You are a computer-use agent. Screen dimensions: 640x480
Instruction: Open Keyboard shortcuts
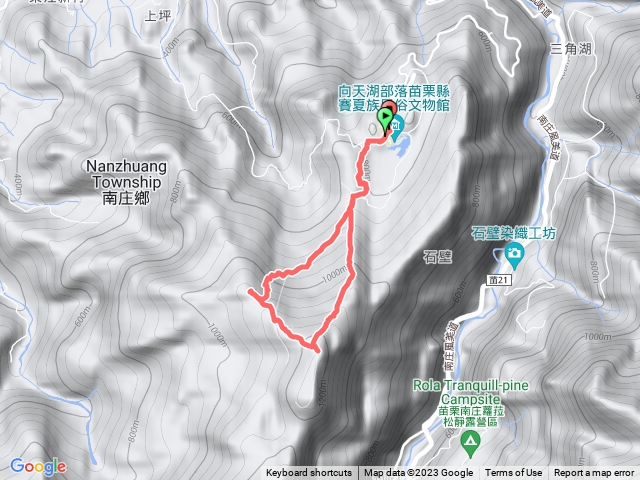click(309, 473)
